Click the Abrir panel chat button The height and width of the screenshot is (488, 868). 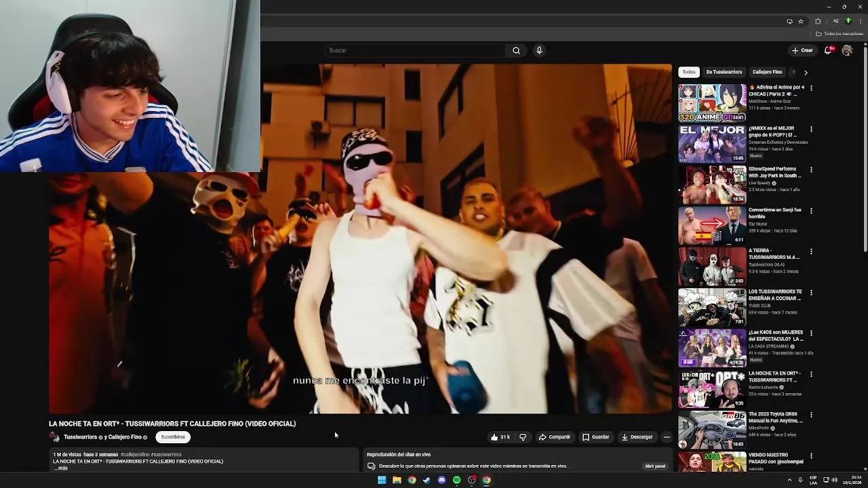pos(654,466)
